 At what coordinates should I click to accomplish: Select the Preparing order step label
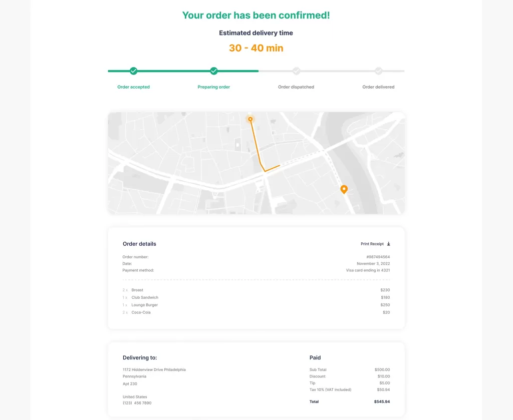(x=214, y=87)
